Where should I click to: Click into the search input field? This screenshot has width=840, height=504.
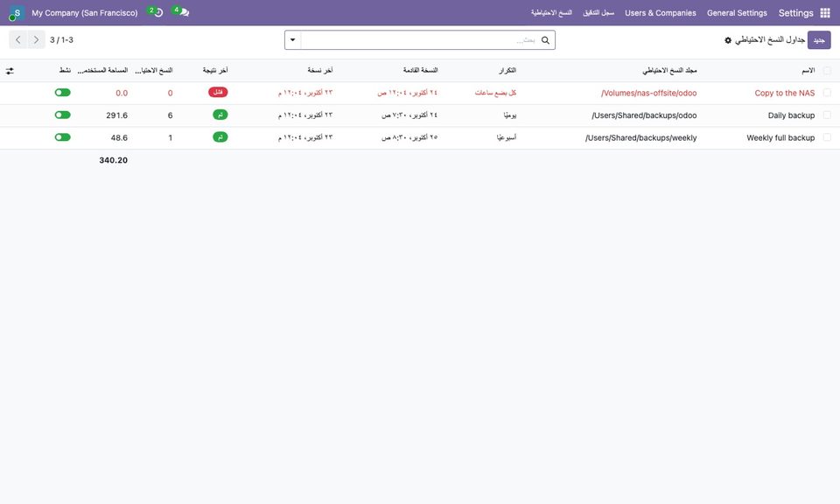[x=419, y=40]
